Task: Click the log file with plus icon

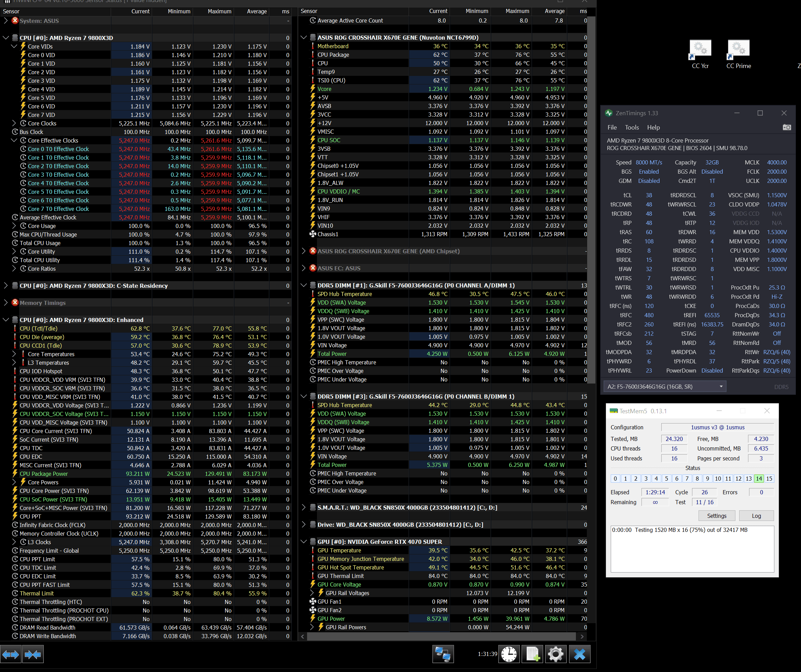Action: point(533,655)
